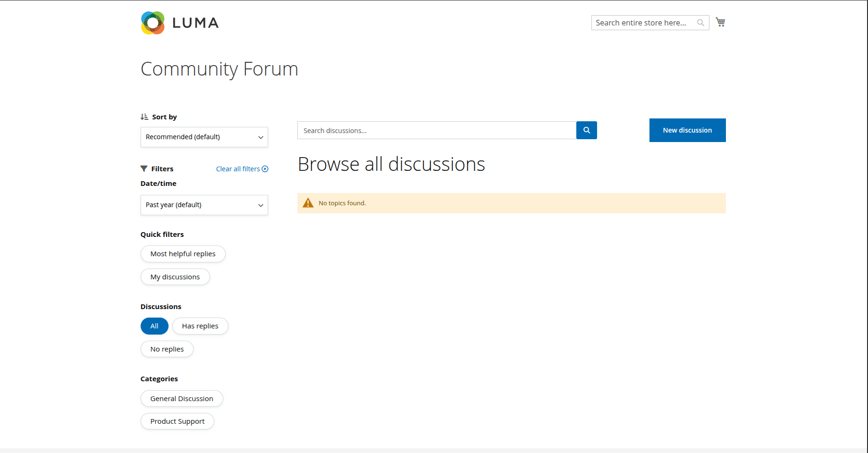Select the Has replies filter

point(200,326)
